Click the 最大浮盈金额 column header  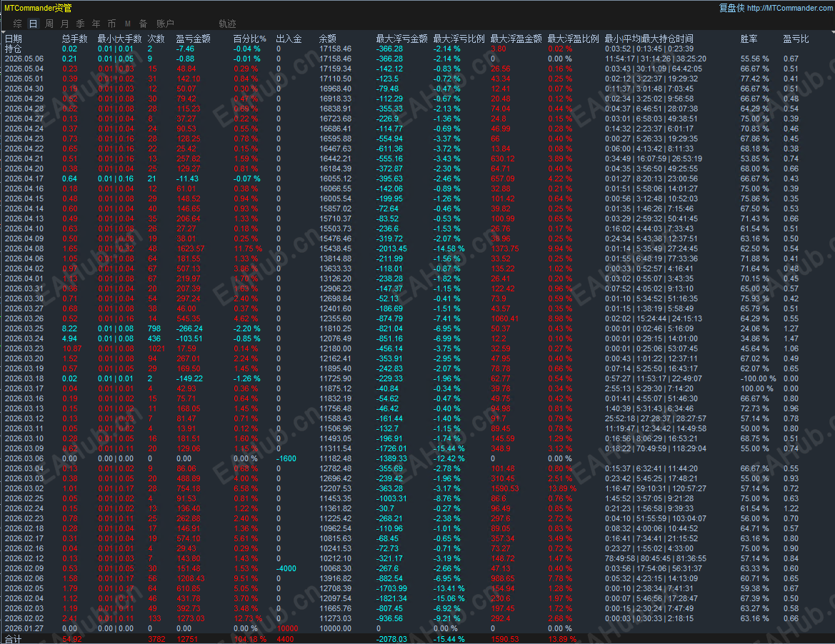[x=516, y=39]
